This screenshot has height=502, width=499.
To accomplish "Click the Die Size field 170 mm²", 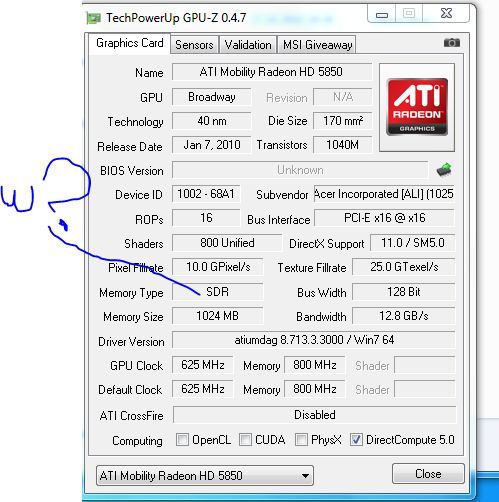I will [342, 121].
